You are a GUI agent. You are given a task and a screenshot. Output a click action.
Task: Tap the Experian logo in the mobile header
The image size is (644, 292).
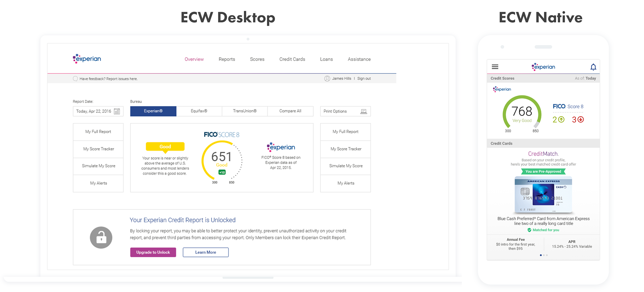(x=543, y=67)
